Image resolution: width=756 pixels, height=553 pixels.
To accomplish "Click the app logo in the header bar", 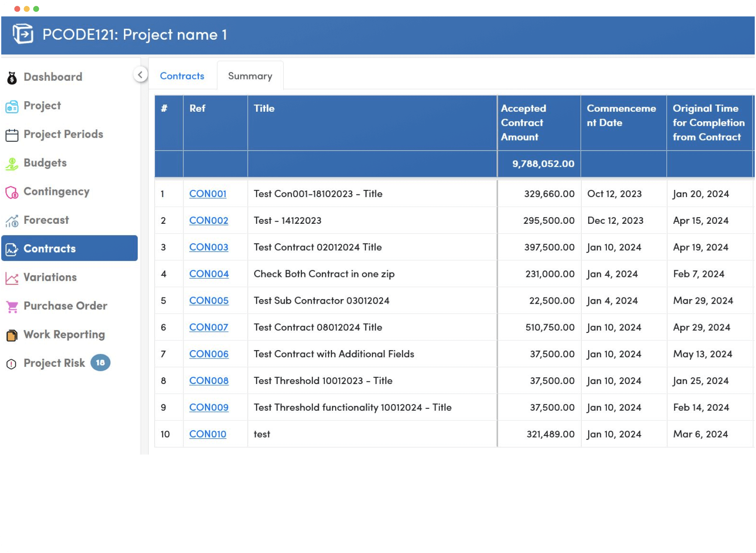I will [24, 35].
